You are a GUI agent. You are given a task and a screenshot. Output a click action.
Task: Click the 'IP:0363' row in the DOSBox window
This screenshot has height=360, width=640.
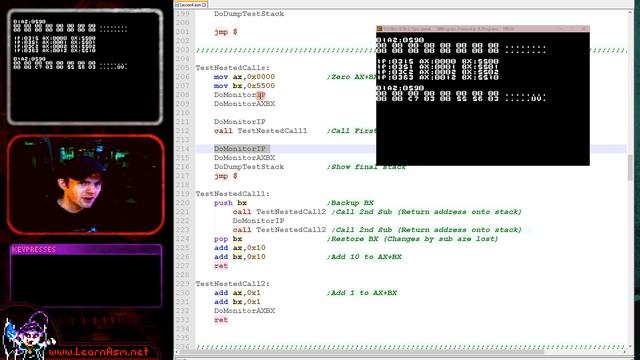pyautogui.click(x=438, y=77)
